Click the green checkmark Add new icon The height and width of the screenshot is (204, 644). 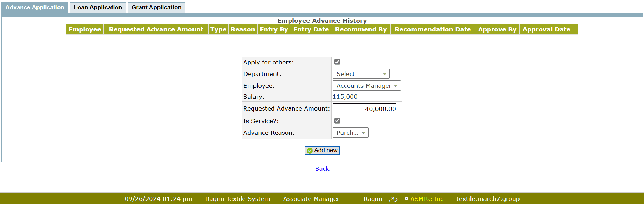point(310,150)
